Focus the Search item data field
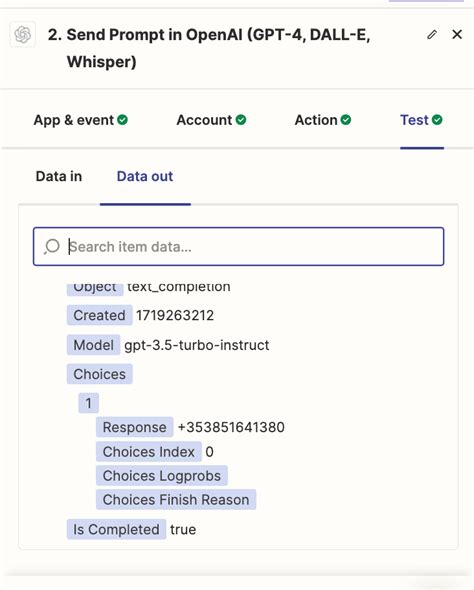Screen dimensions: 474x590 click(x=239, y=246)
